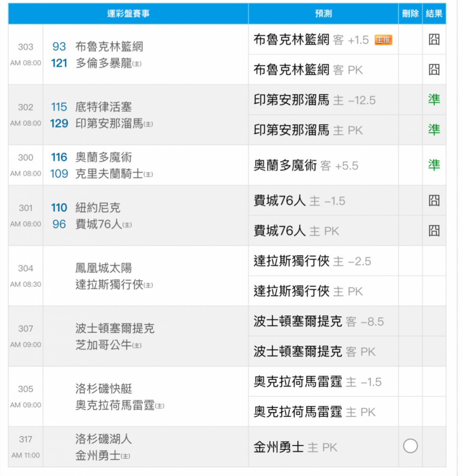Click the 結果 column header
Screen dimensions: 463x476
(x=434, y=14)
